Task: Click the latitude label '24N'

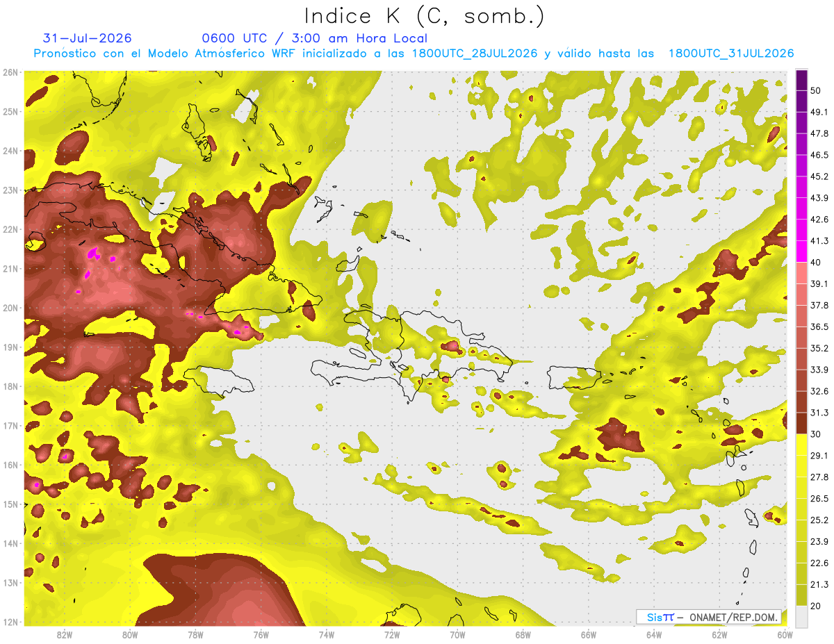Action: click(10, 151)
